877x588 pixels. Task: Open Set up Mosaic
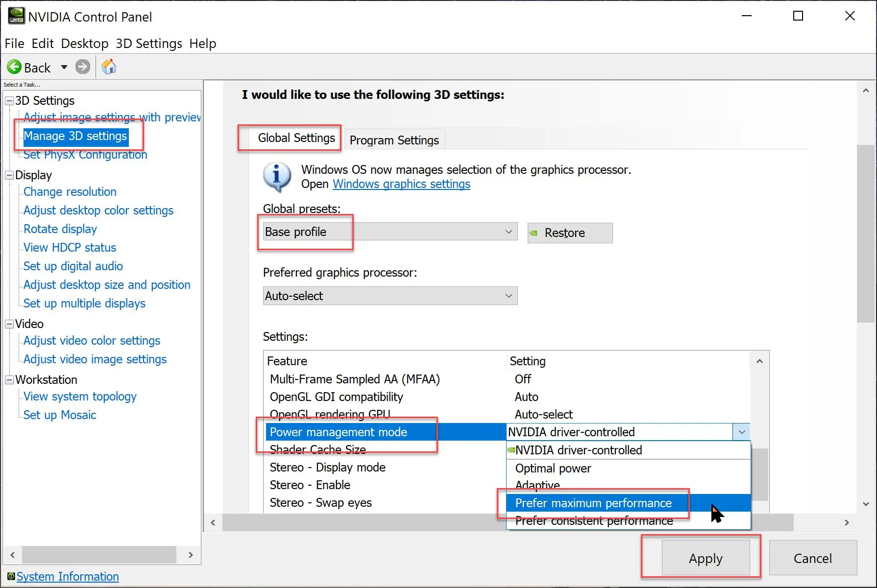(60, 415)
